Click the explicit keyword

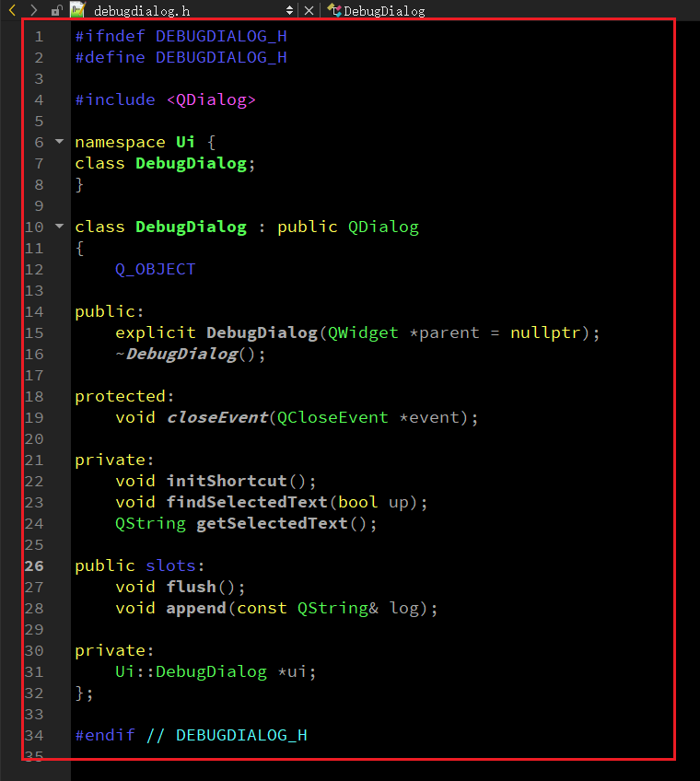coord(156,332)
